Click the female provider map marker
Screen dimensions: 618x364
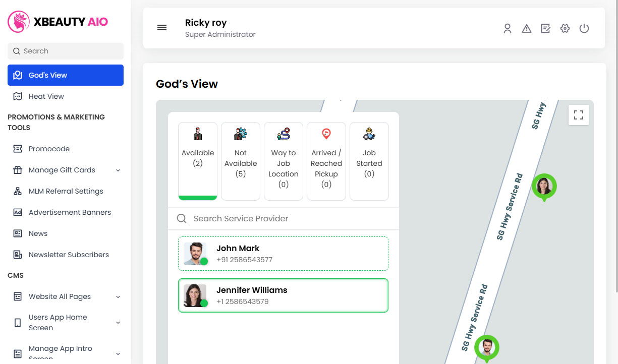(x=544, y=187)
